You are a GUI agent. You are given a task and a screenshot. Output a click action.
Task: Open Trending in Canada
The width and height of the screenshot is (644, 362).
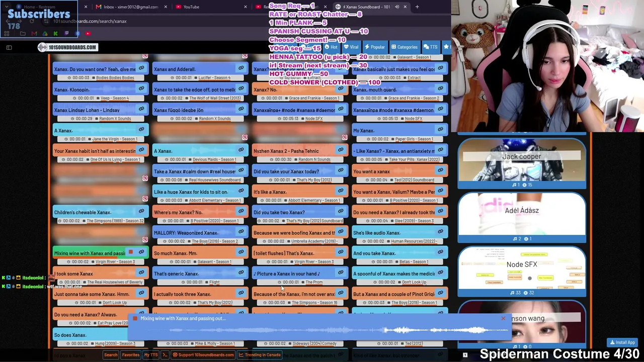pyautogui.click(x=260, y=355)
